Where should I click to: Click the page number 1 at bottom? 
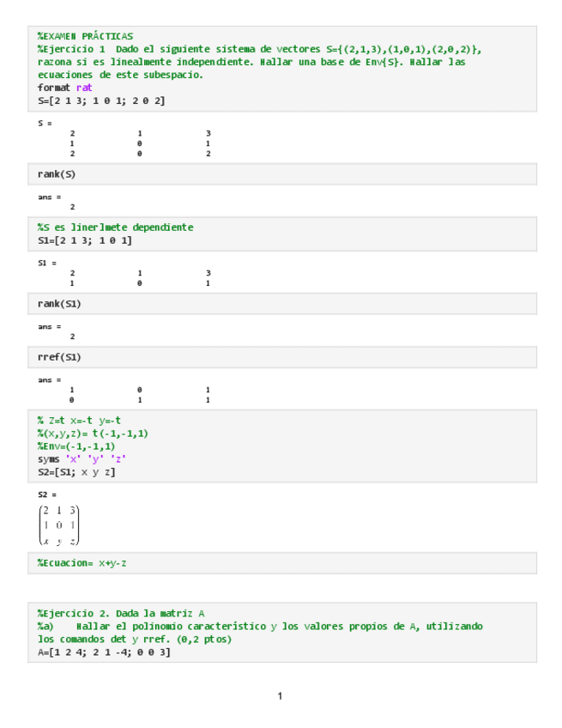(x=280, y=695)
